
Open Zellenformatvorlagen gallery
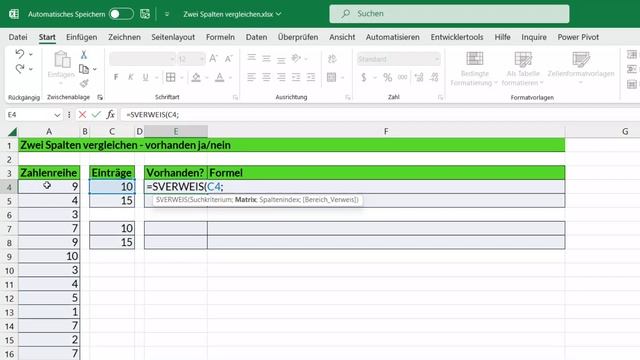click(x=581, y=67)
